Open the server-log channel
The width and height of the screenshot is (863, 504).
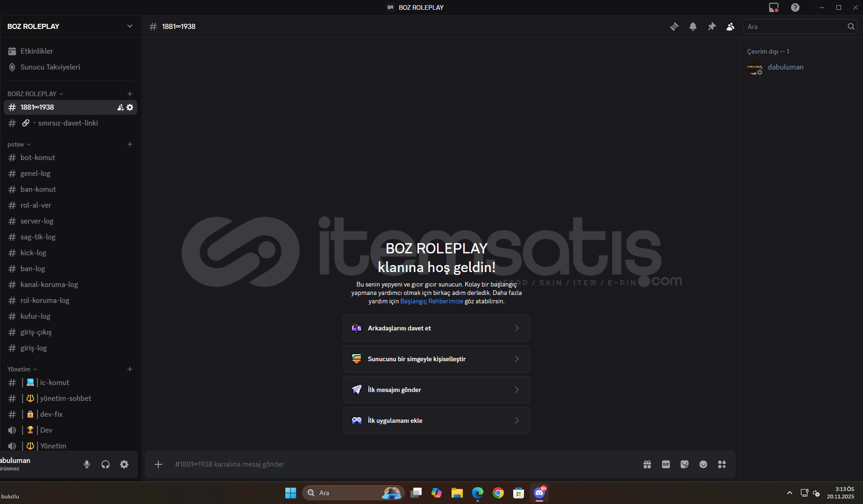70,221
